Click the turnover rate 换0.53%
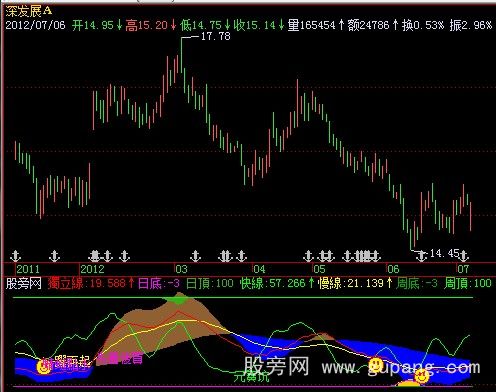Image resolution: width=496 pixels, height=392 pixels. [423, 25]
